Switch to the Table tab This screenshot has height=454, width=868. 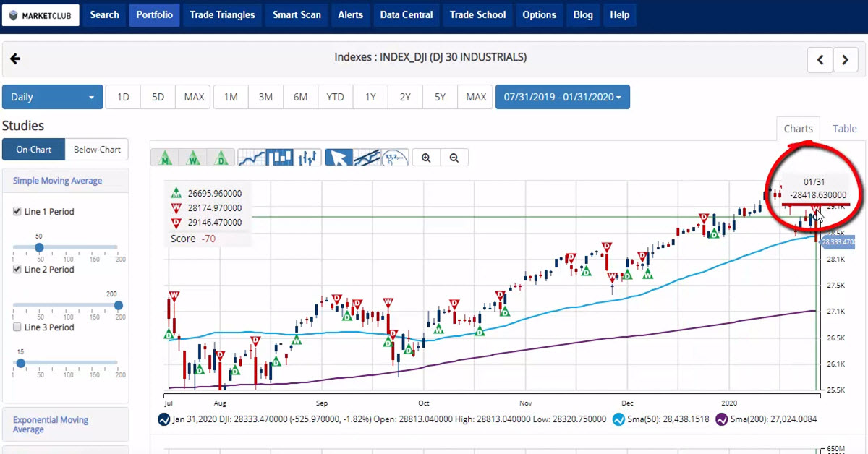tap(843, 128)
